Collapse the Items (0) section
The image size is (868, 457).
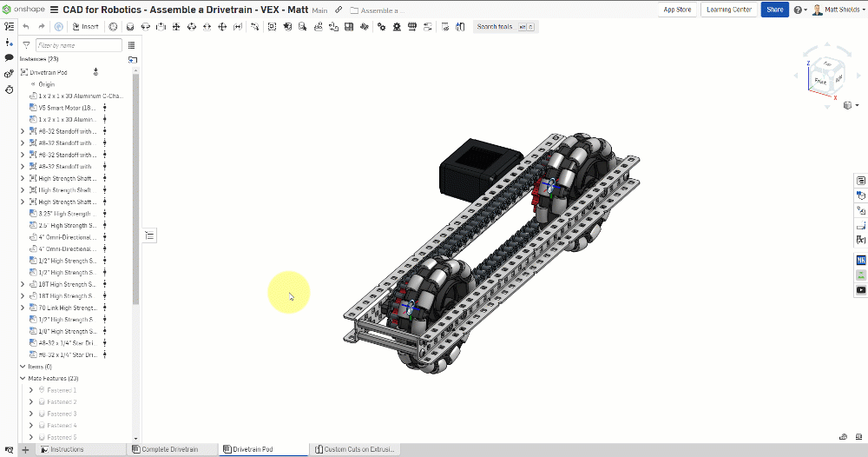(23, 367)
